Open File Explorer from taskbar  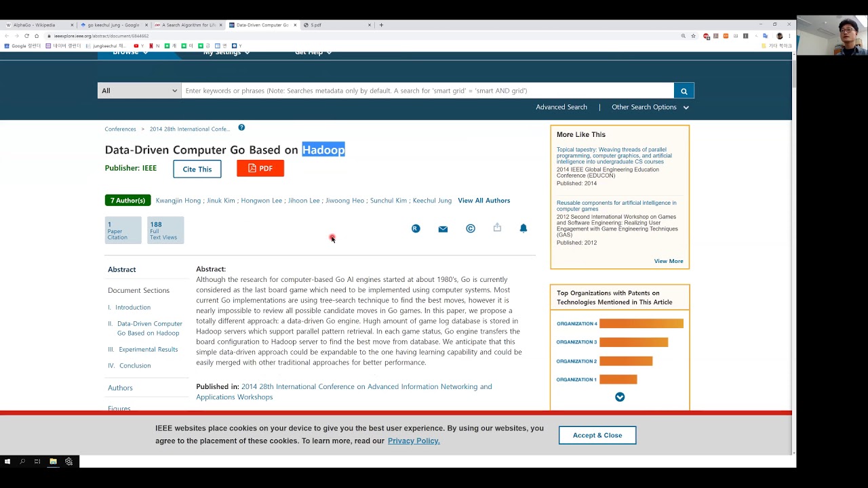tap(53, 462)
